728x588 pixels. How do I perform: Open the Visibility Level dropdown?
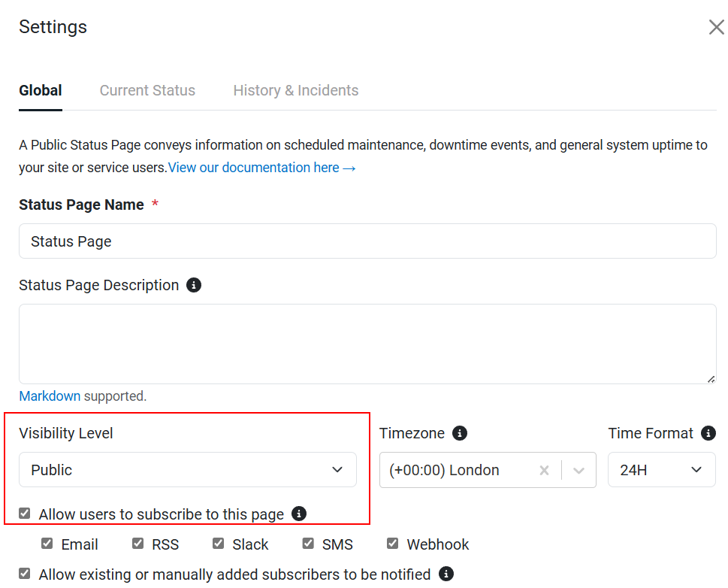click(188, 469)
